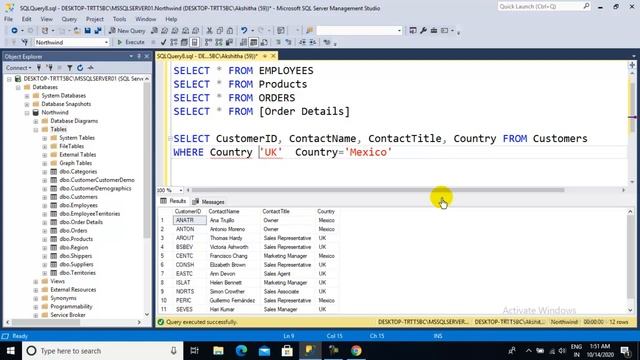This screenshot has height=360, width=640.
Task: Open the Activity Monitor icon in Object Explorer
Action: tap(91, 68)
